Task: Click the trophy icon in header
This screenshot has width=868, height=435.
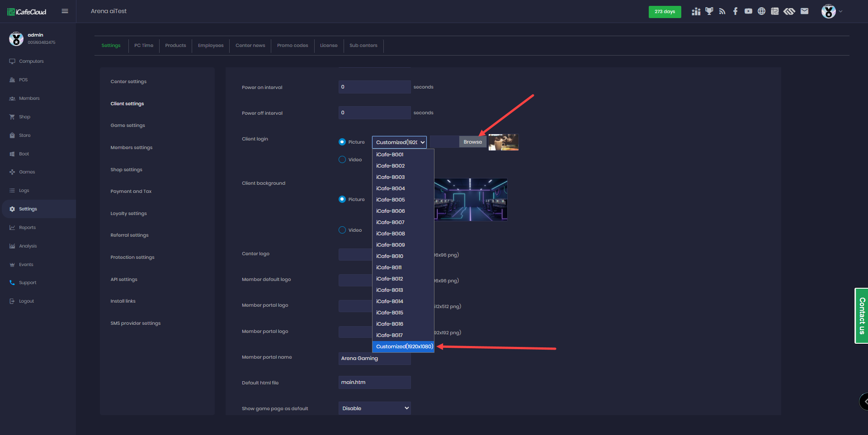Action: [709, 11]
